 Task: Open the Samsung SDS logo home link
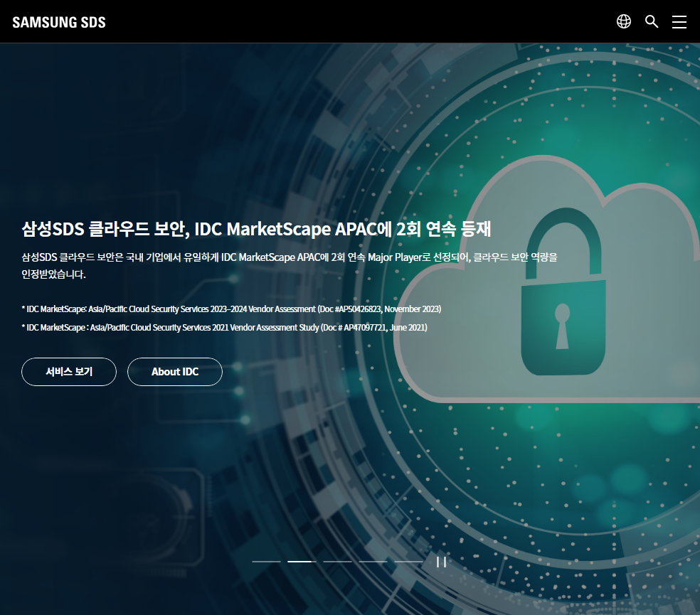tap(59, 22)
